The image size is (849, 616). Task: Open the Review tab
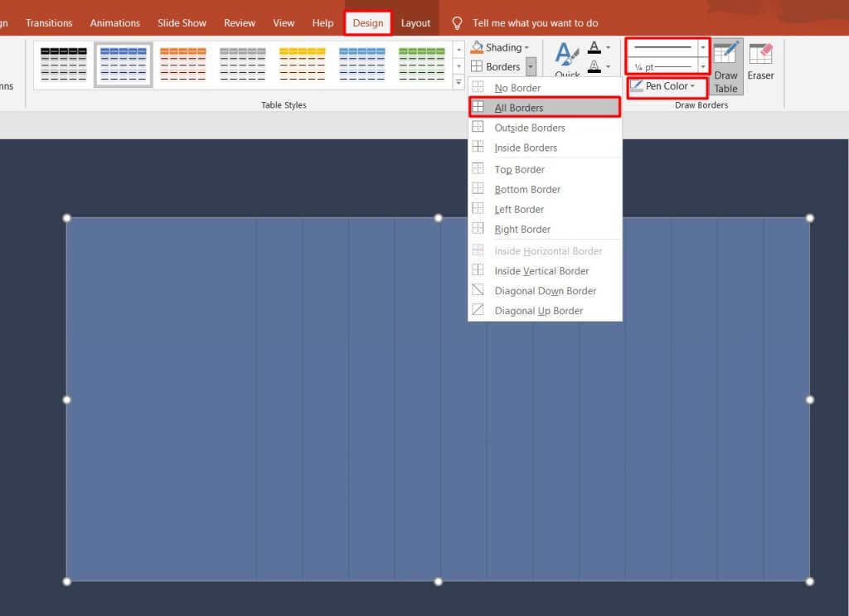pyautogui.click(x=240, y=22)
